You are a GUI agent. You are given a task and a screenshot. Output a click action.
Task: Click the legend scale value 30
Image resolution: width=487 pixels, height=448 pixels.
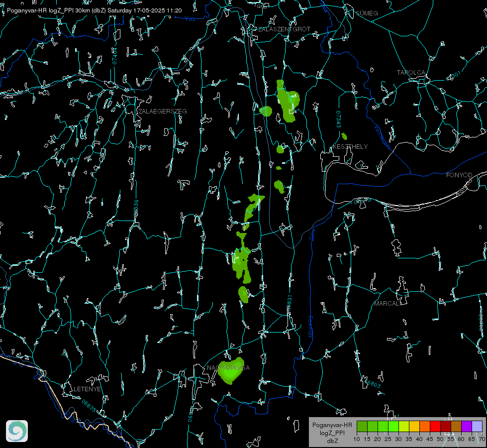point(398,440)
